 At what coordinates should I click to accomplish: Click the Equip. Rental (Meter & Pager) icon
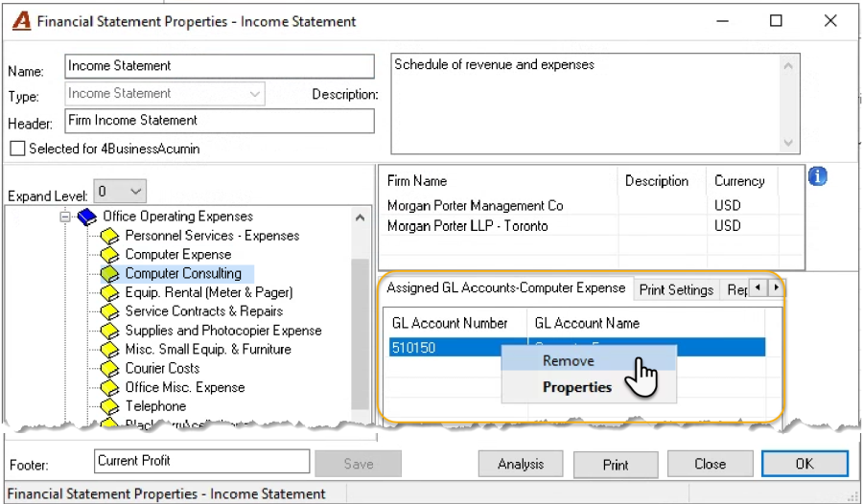click(110, 292)
